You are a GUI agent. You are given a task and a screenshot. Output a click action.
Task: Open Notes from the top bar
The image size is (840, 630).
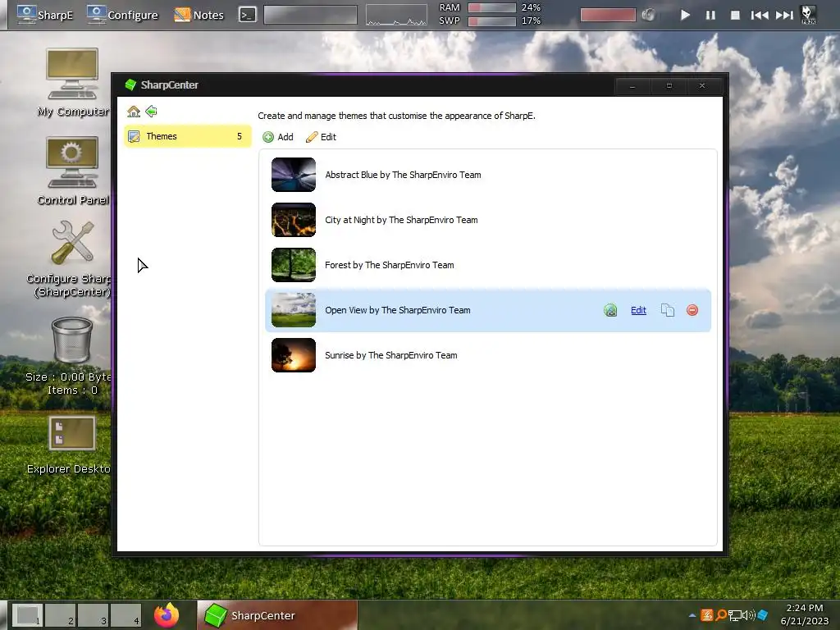pos(199,15)
